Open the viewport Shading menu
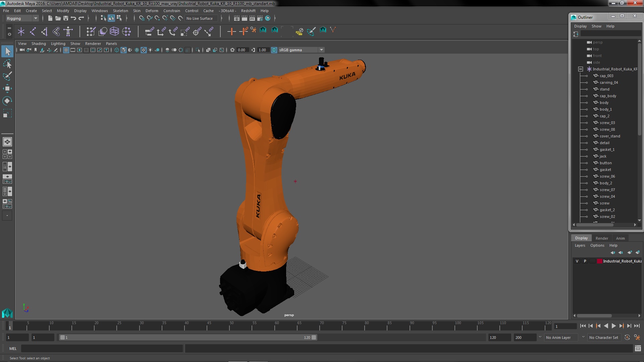644x362 pixels. pos(39,44)
